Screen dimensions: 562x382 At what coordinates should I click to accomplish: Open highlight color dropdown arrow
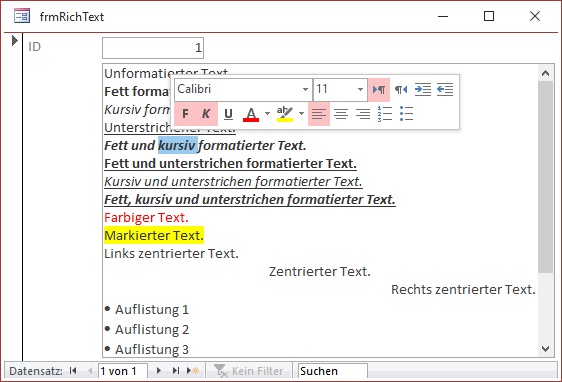pos(301,114)
